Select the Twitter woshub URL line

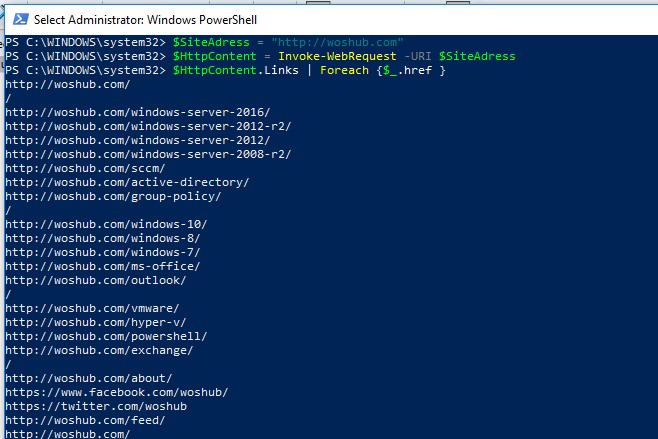(x=96, y=406)
